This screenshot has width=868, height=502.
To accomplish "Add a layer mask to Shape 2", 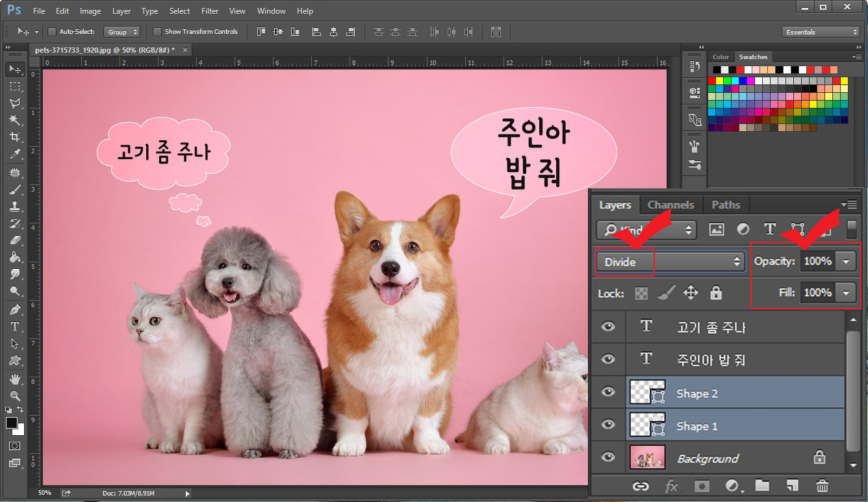I will pyautogui.click(x=702, y=486).
